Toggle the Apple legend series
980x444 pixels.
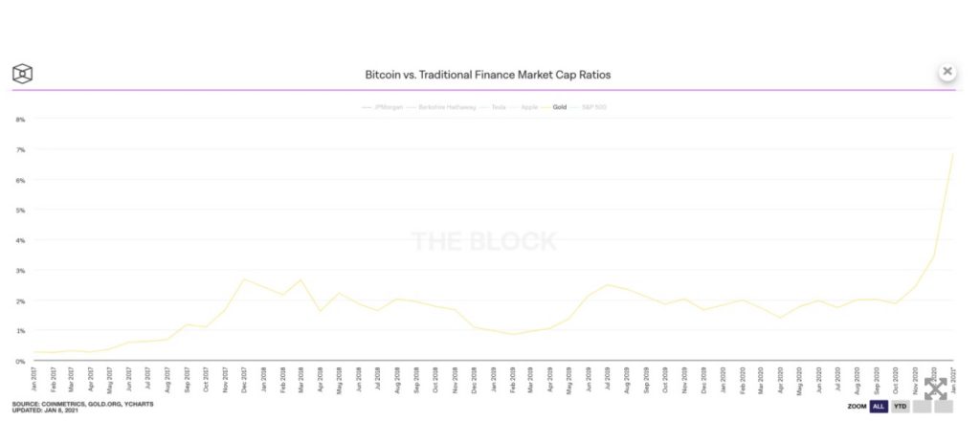pyautogui.click(x=523, y=107)
